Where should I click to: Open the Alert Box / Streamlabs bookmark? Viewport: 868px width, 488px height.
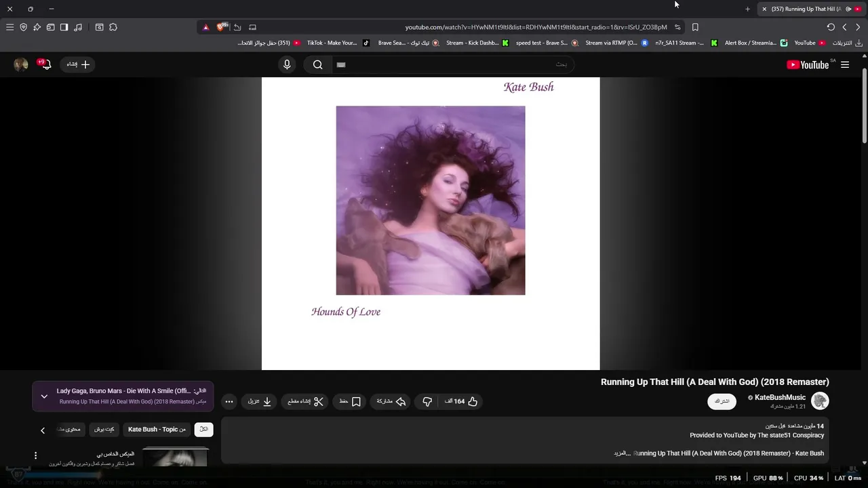756,43
